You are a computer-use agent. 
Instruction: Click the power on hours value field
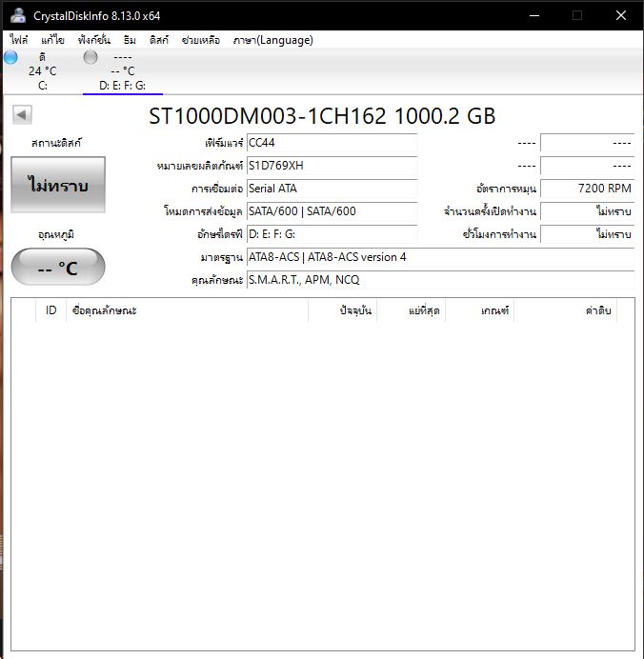[x=587, y=233]
